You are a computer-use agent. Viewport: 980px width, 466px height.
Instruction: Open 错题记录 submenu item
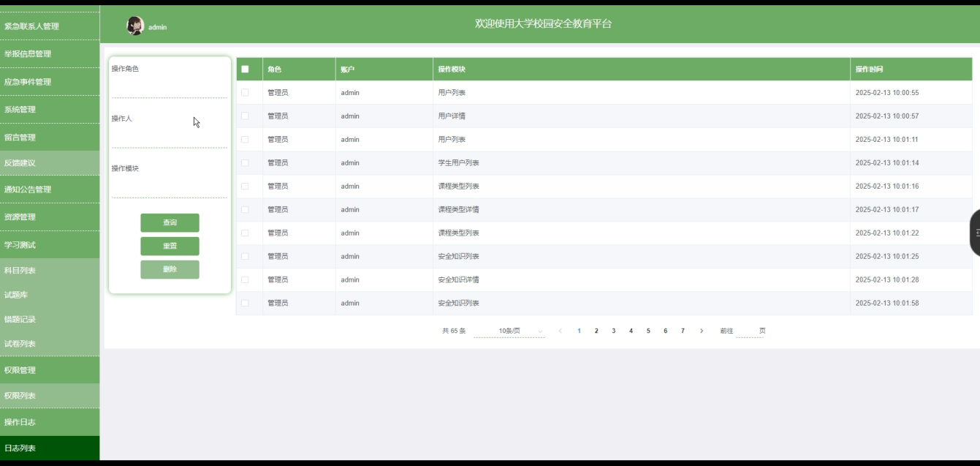pyautogui.click(x=50, y=320)
